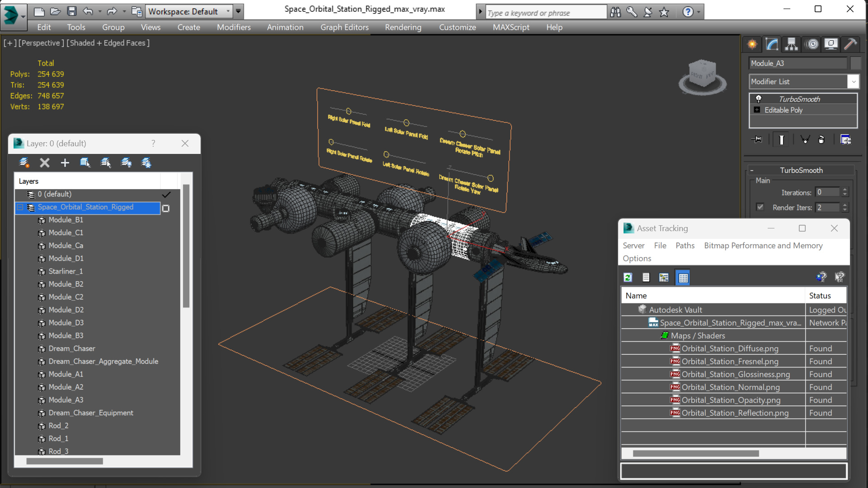Open Configure Modifier Sets icon

pos(845,139)
